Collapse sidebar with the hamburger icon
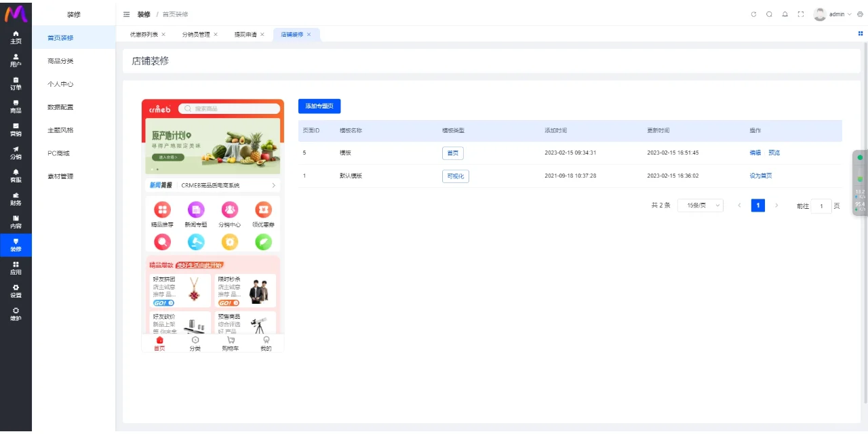Image resolution: width=868 pixels, height=434 pixels. [x=126, y=14]
